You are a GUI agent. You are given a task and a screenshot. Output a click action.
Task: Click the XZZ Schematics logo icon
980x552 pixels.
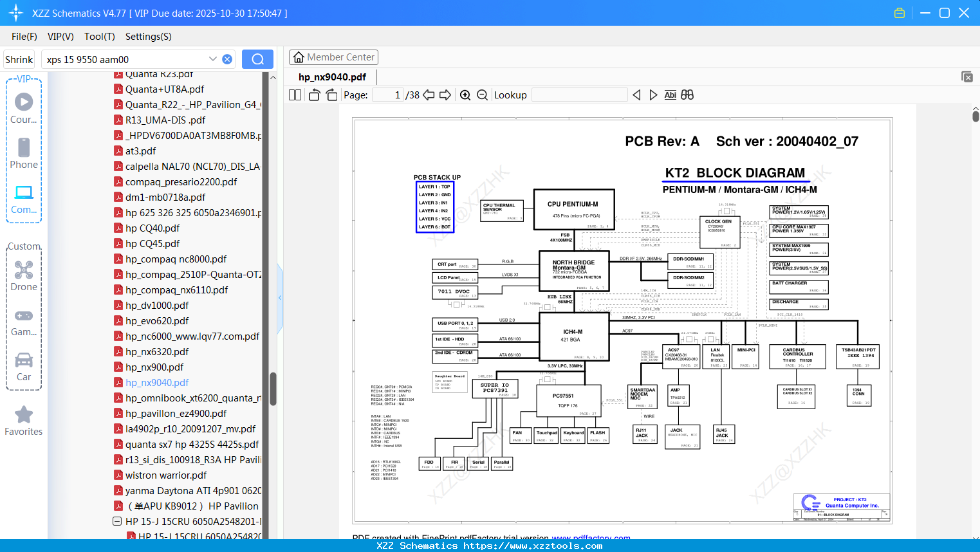pos(16,13)
